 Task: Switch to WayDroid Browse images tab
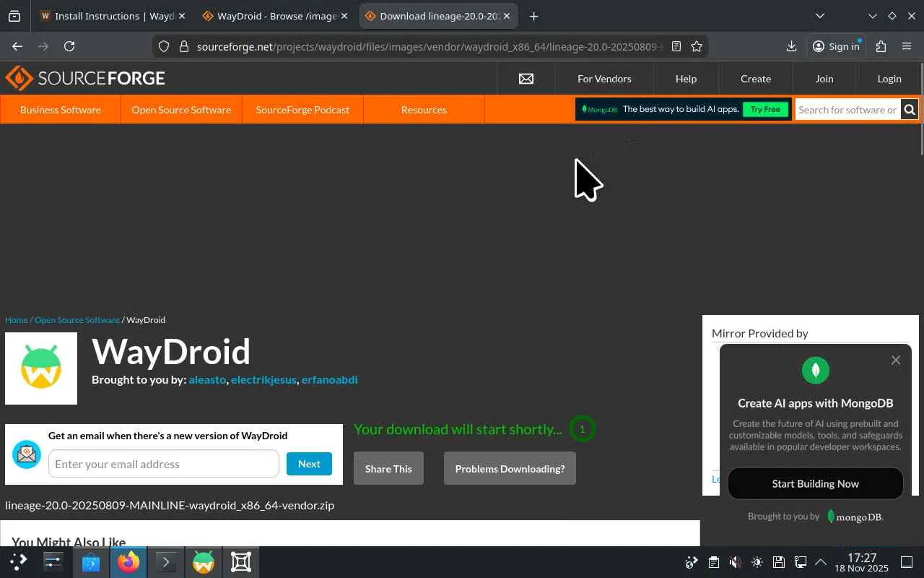(x=275, y=16)
